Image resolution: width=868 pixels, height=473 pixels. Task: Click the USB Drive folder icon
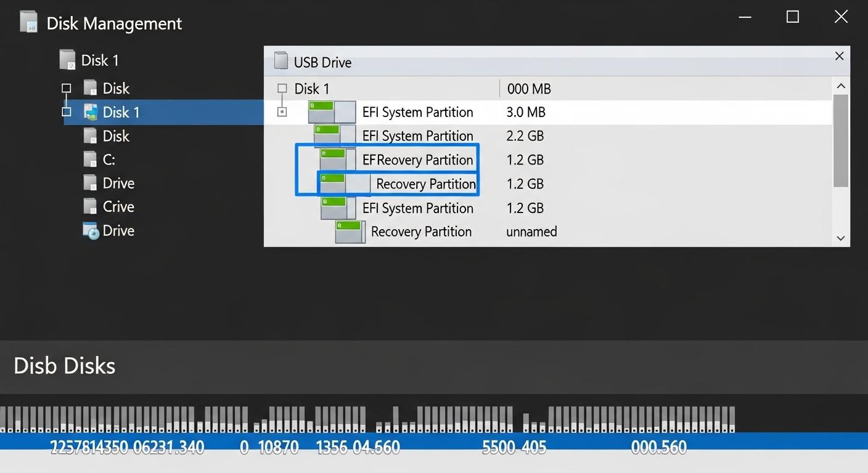[281, 61]
